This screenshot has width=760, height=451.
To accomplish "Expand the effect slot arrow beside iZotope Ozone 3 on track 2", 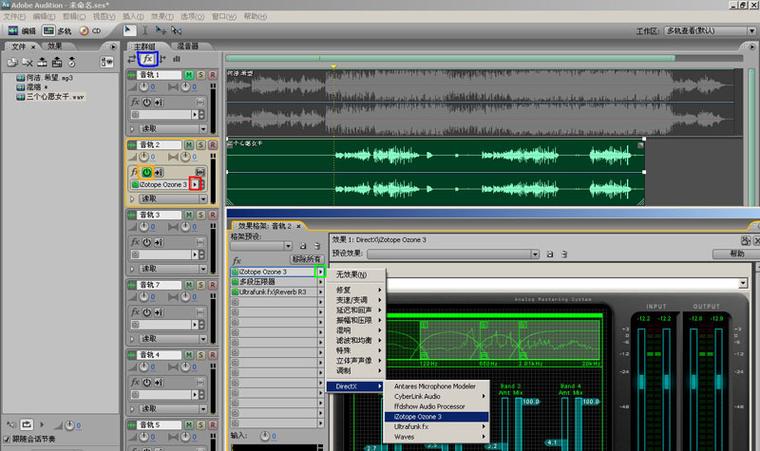I will pos(195,184).
